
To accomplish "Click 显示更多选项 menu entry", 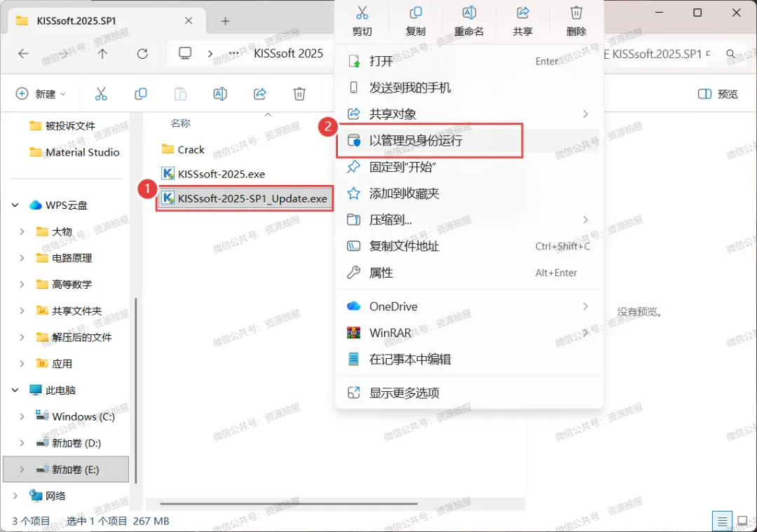I will tap(469, 393).
